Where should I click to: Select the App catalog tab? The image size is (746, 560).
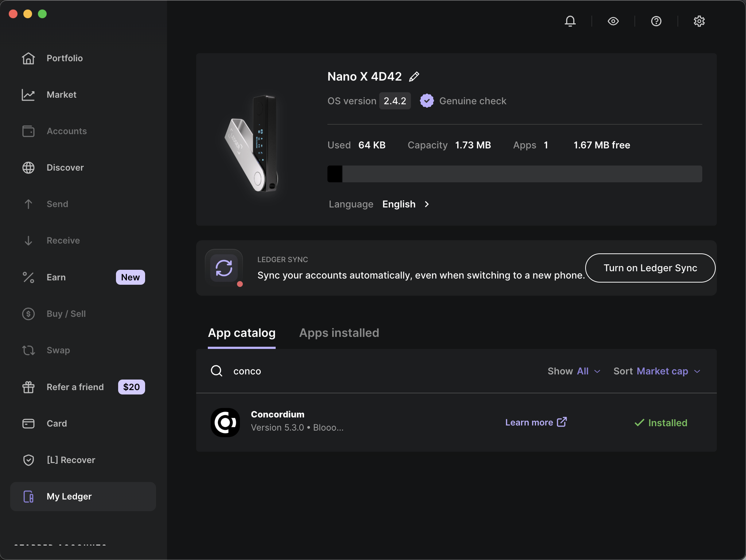241,333
